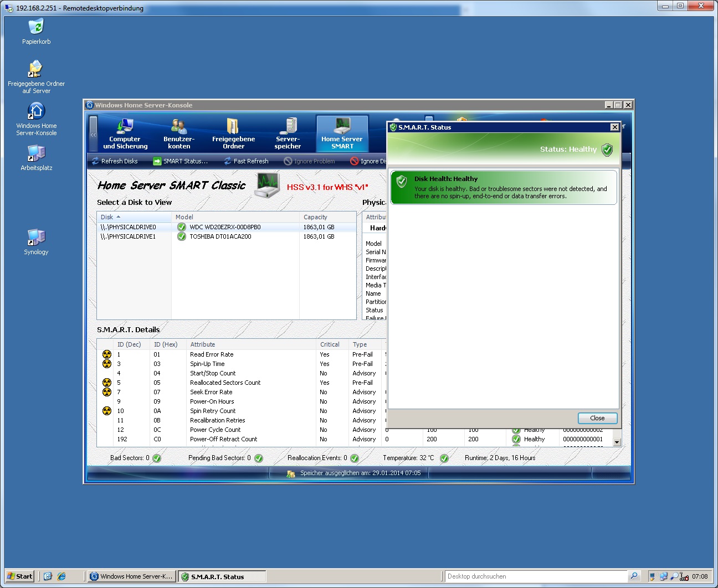The image size is (718, 588).
Task: Click the desktop search magnifier button
Action: tap(634, 576)
